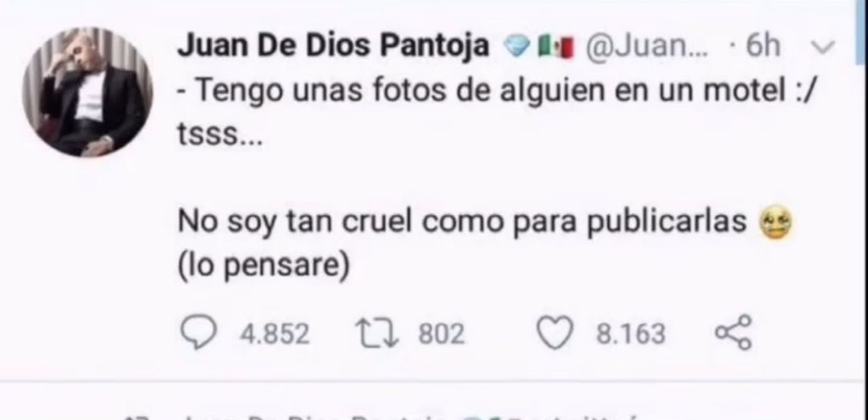Open replies with the speech bubble icon

coord(198,334)
